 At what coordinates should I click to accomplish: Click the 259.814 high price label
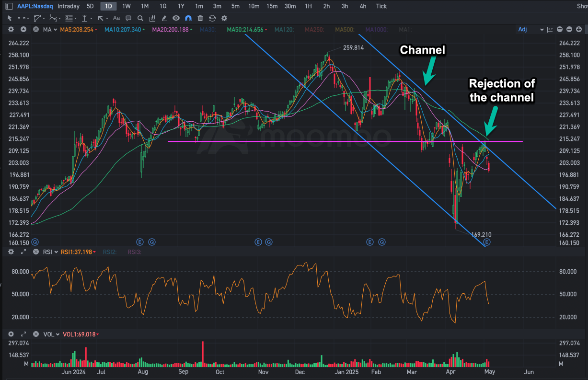tap(354, 48)
